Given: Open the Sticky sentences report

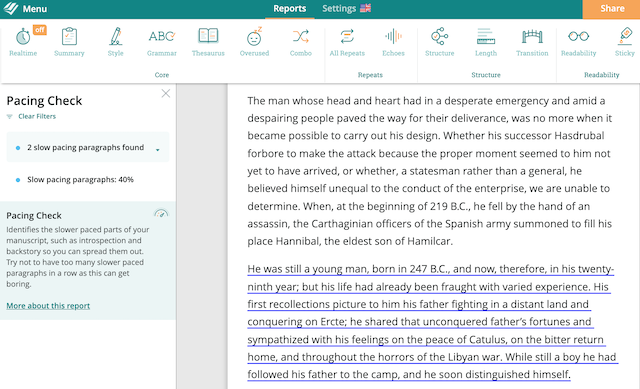Looking at the screenshot, I should point(625,42).
